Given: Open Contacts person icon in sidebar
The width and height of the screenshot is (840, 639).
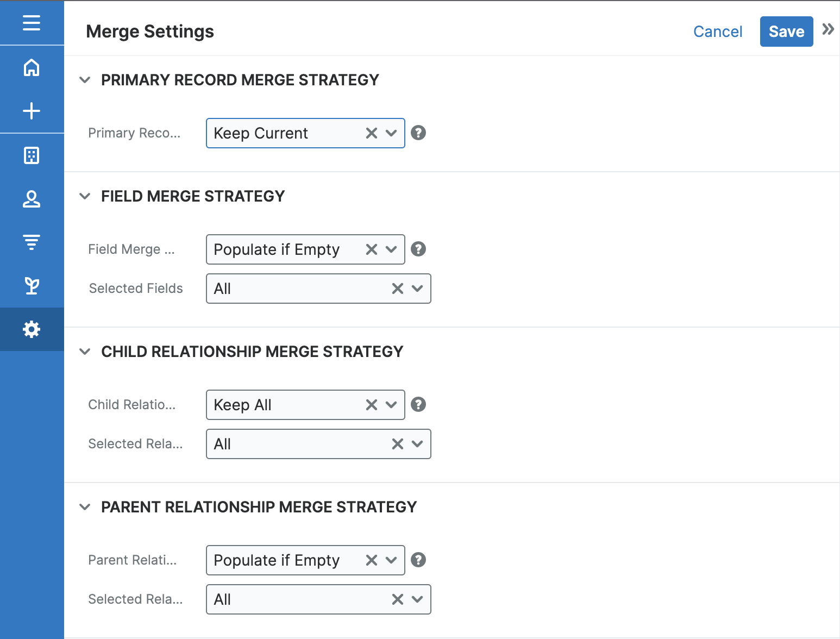Looking at the screenshot, I should 32,199.
